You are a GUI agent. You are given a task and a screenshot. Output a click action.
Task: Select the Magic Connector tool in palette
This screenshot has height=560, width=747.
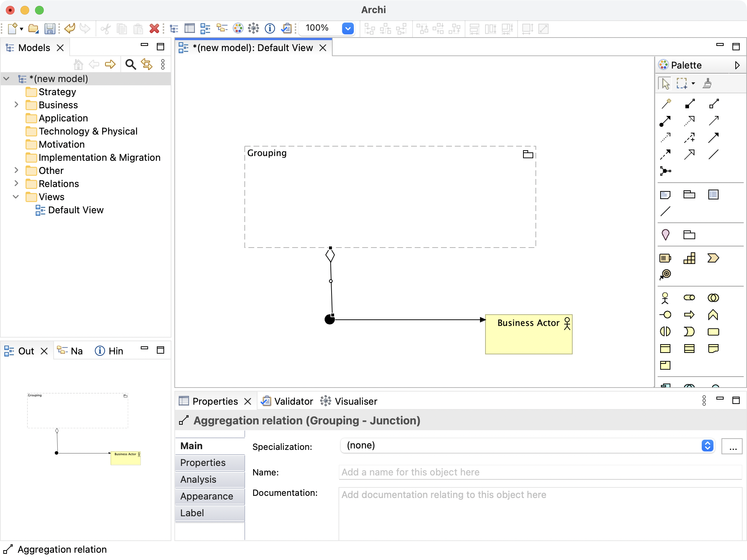click(x=666, y=104)
